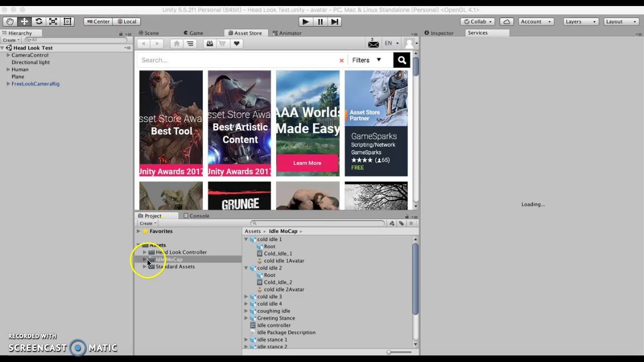Open the Collab dropdown
644x362 pixels.
pyautogui.click(x=478, y=22)
